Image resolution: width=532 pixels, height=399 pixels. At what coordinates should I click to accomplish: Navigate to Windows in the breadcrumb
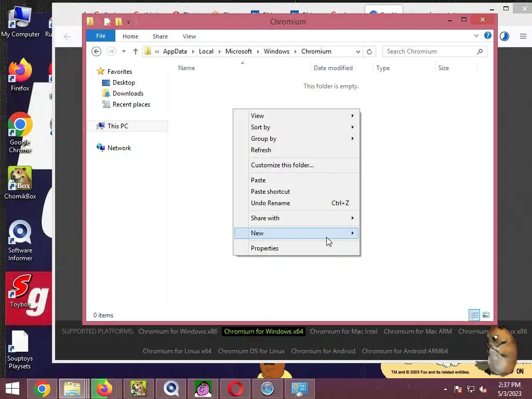(x=276, y=51)
